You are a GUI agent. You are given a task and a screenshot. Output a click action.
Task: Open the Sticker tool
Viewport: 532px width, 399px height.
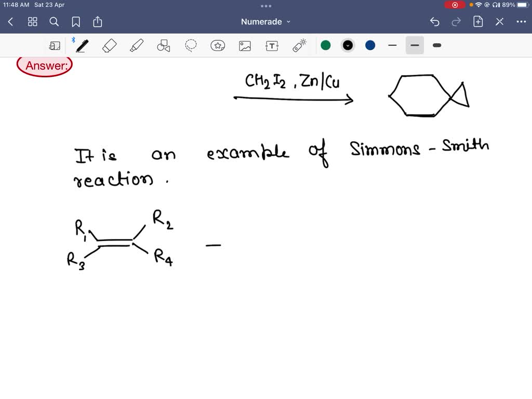pos(217,46)
